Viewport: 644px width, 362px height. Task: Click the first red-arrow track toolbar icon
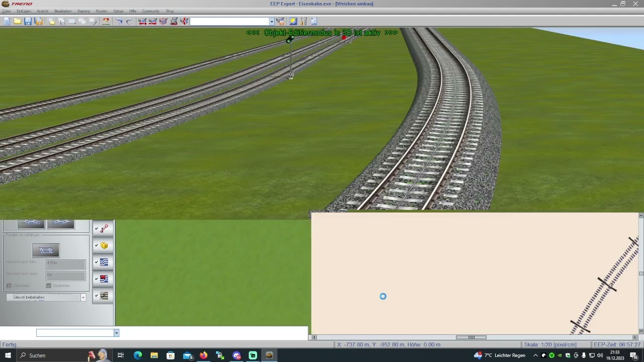142,21
